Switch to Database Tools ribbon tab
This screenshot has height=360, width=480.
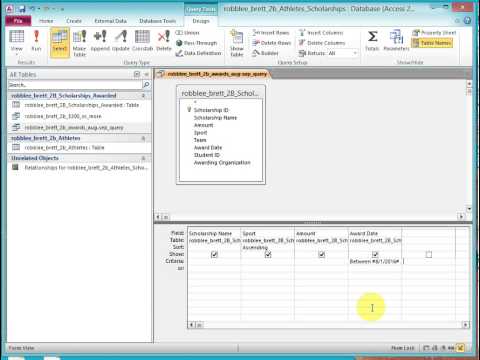(157, 21)
